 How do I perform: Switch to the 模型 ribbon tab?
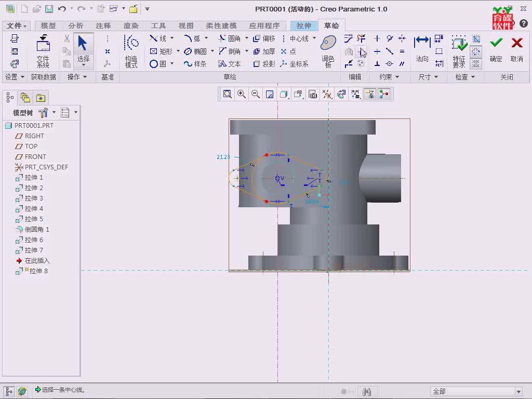[48, 26]
